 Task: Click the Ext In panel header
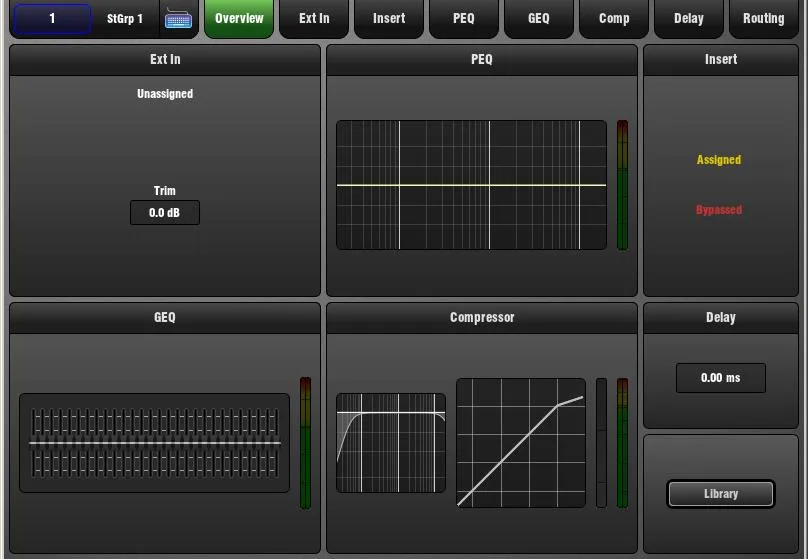pos(165,60)
